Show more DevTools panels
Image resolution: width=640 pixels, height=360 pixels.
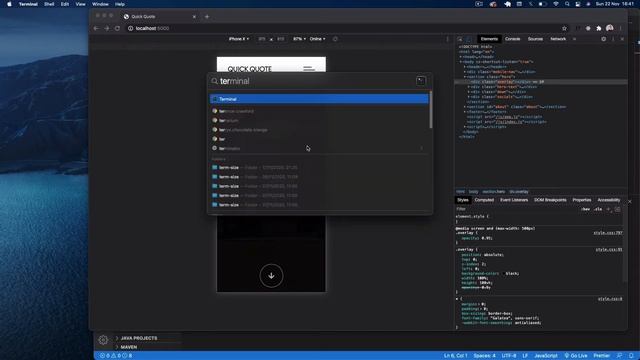point(574,39)
